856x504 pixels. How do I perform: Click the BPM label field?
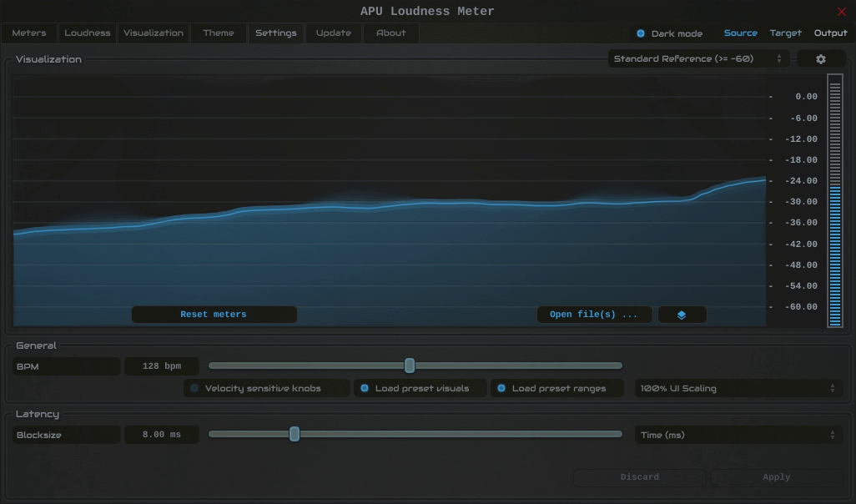66,366
